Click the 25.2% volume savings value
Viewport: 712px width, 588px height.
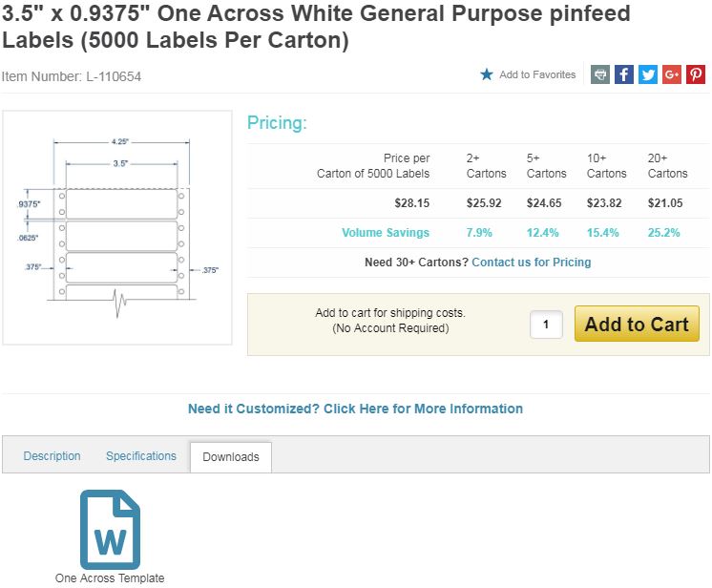point(665,233)
